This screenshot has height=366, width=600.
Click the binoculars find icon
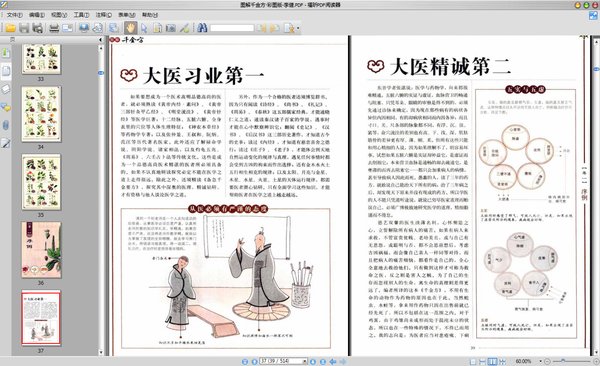point(202,28)
